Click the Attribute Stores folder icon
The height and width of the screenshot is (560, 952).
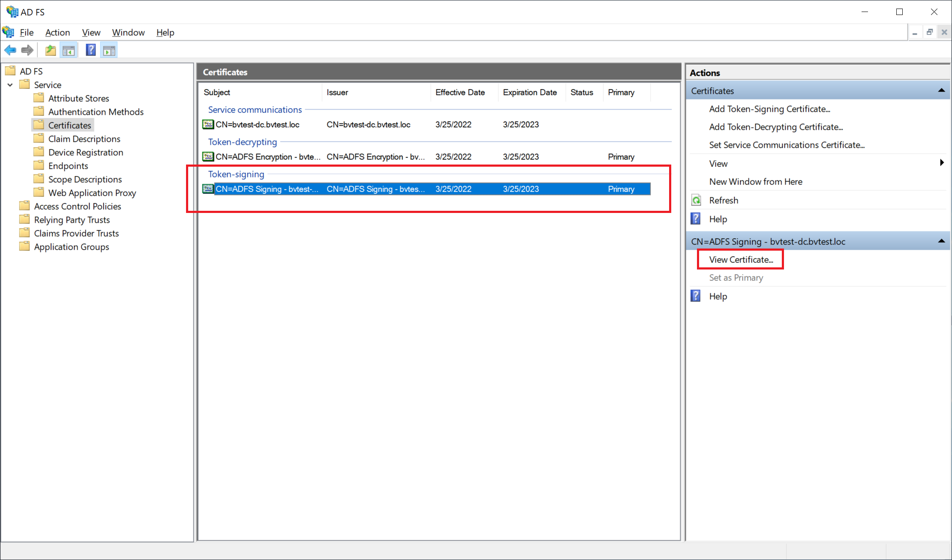(x=39, y=98)
